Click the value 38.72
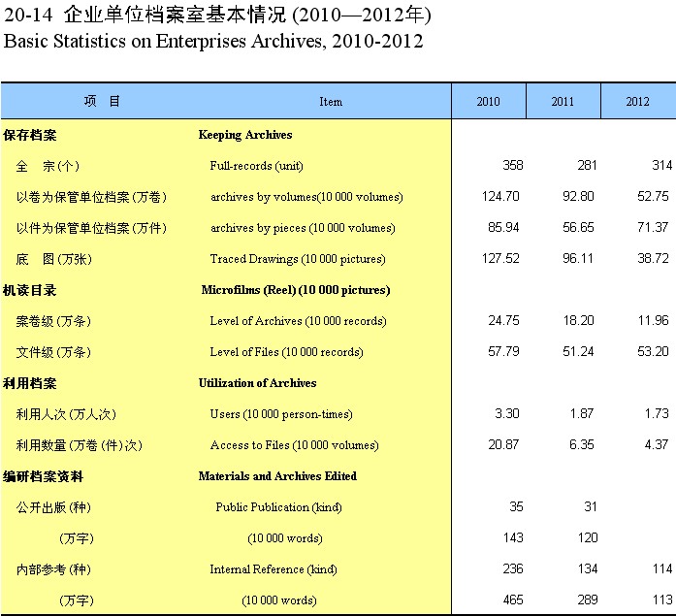The image size is (676, 616). click(653, 258)
